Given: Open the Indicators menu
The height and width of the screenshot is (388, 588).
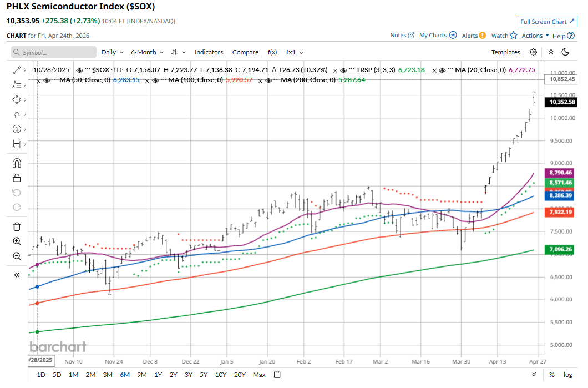Looking at the screenshot, I should coord(209,52).
